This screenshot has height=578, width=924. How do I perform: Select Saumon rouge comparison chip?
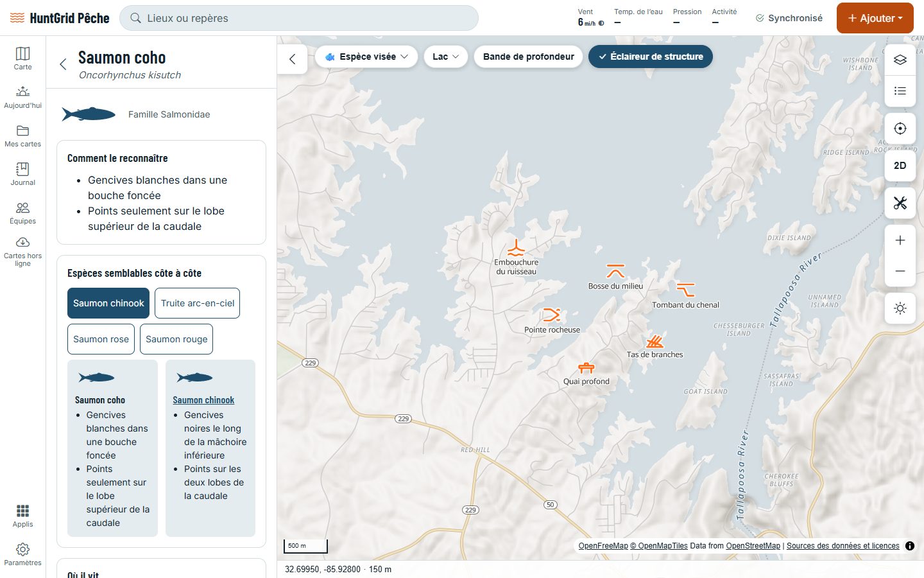click(x=176, y=339)
